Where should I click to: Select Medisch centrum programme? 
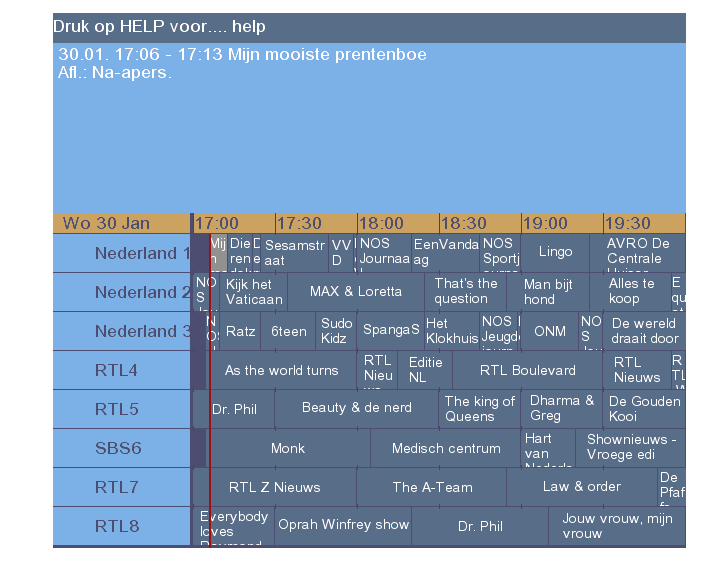tap(446, 448)
